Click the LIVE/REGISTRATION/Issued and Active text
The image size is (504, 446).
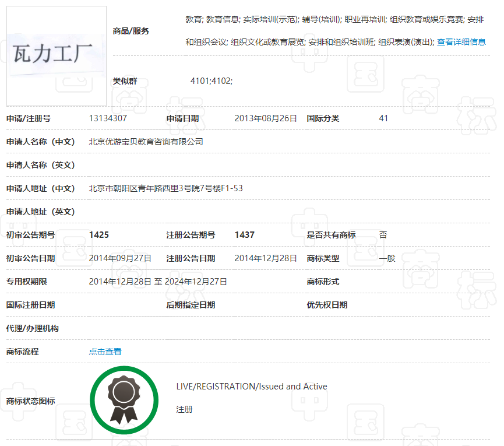pyautogui.click(x=252, y=387)
